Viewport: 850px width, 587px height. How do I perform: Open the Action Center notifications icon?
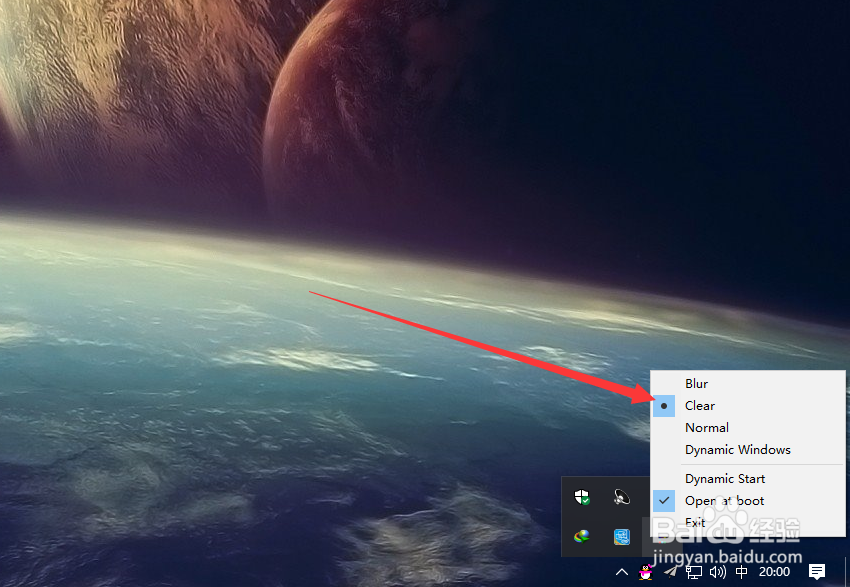pyautogui.click(x=817, y=571)
